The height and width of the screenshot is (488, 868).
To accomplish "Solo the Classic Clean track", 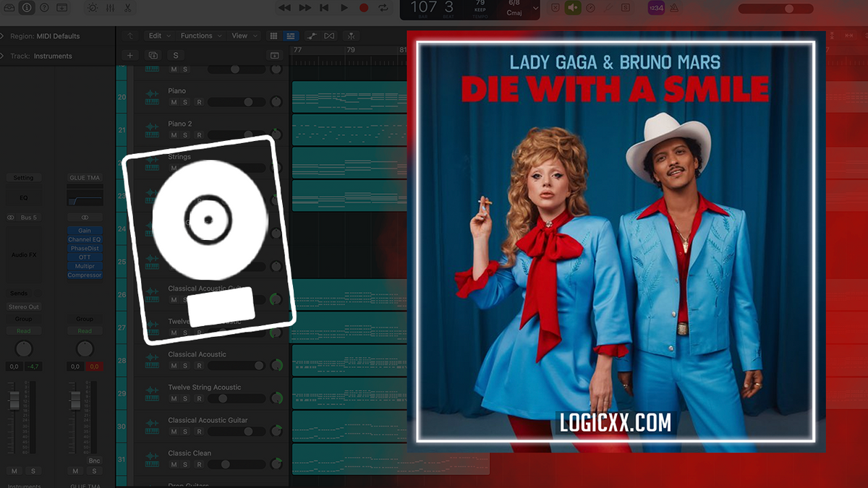I will click(x=185, y=465).
